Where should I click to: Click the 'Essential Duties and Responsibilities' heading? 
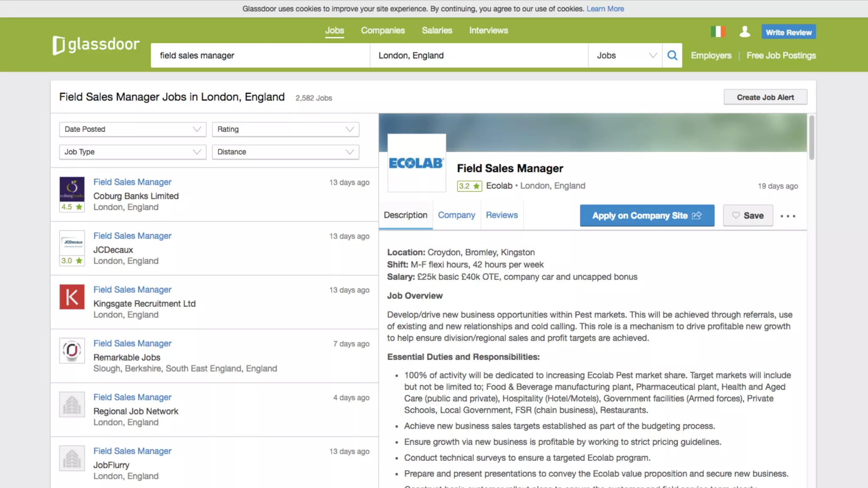pos(463,357)
